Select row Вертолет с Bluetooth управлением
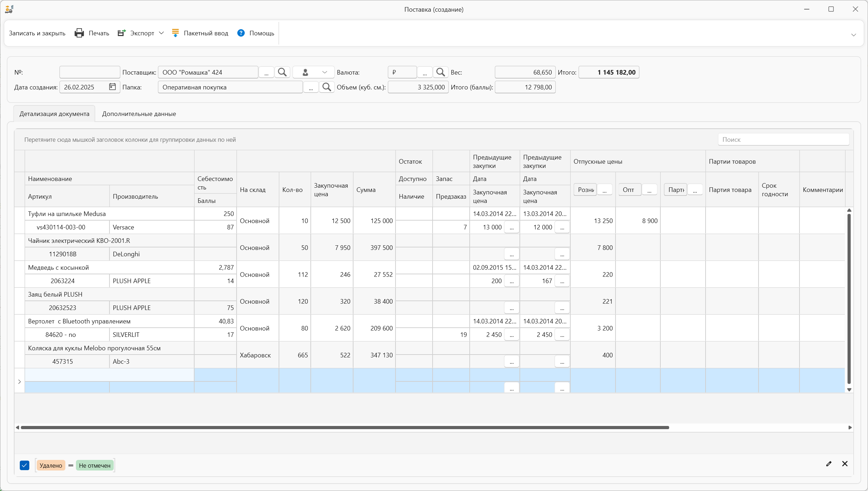 point(109,321)
